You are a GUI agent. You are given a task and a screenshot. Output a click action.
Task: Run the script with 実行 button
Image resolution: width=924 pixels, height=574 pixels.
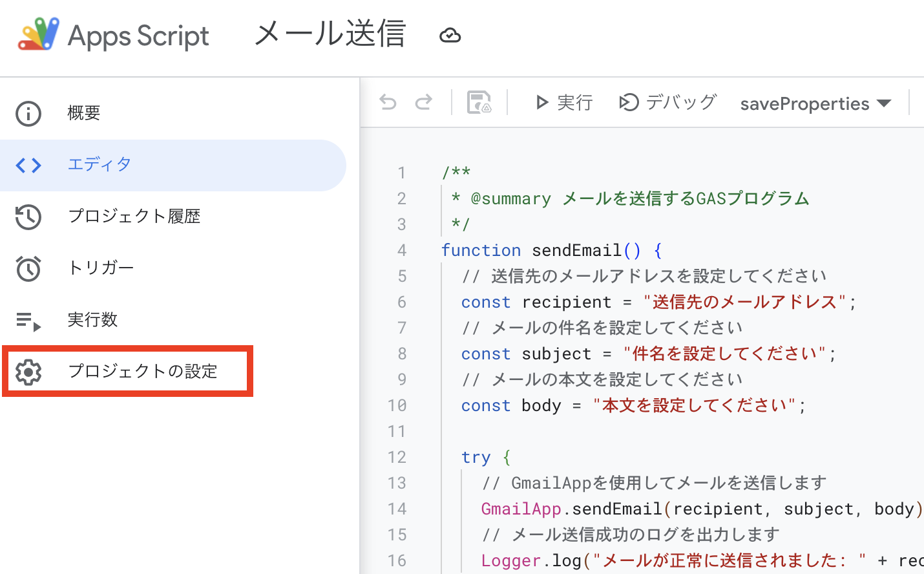click(x=564, y=102)
